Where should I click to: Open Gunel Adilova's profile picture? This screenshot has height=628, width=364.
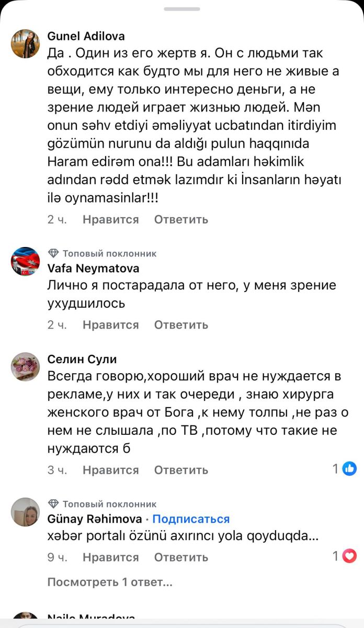click(x=25, y=43)
